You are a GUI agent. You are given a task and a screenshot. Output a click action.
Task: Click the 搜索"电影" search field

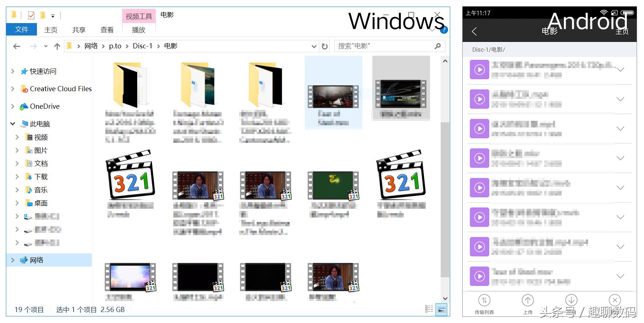(x=384, y=46)
